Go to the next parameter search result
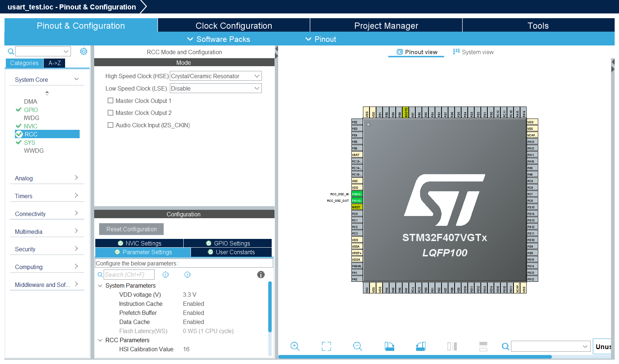 tap(187, 275)
